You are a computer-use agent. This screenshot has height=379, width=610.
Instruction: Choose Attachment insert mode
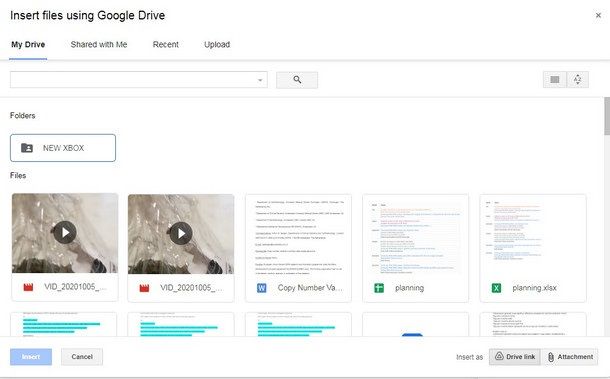(570, 357)
